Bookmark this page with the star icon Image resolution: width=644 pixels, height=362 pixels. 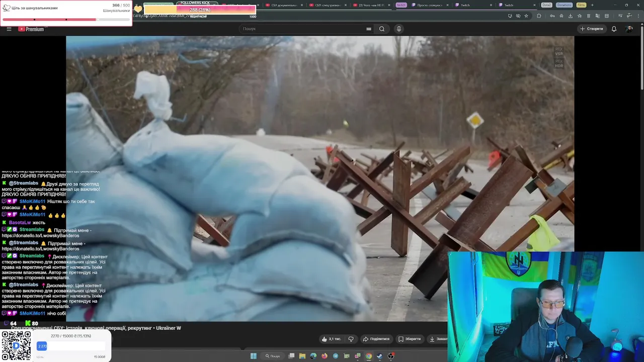[526, 16]
